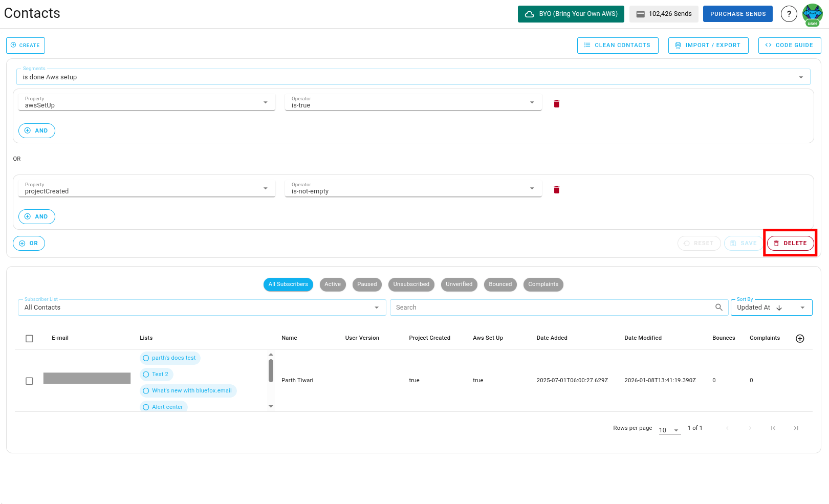The image size is (829, 504).
Task: Click inside the contacts Search field
Action: click(512, 307)
